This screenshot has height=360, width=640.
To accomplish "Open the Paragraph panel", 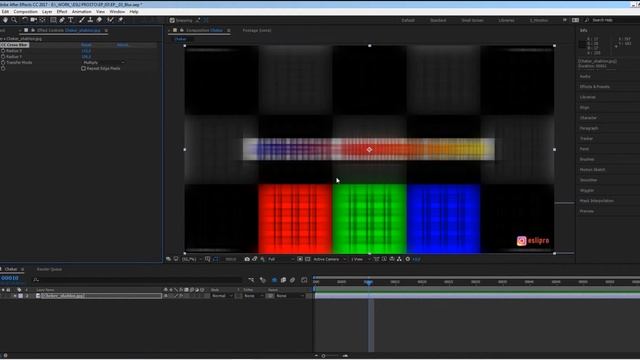I will point(589,128).
